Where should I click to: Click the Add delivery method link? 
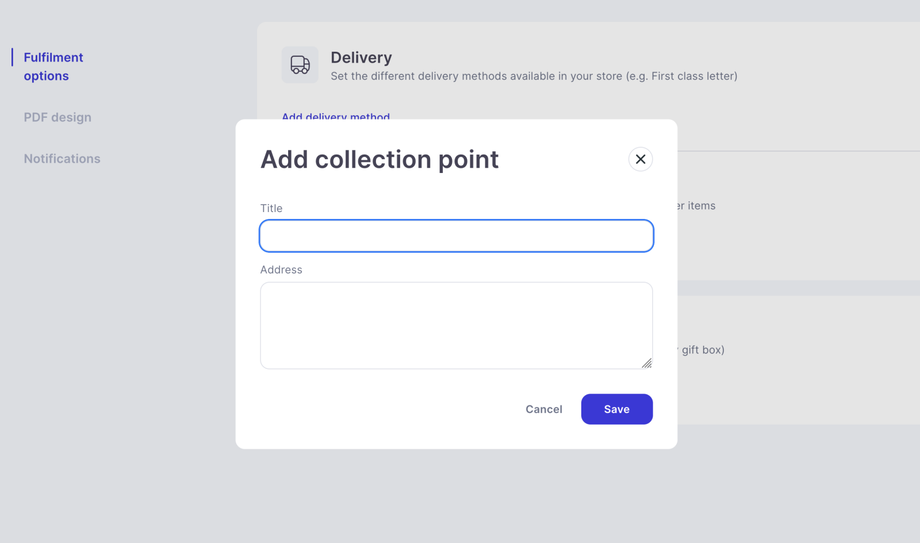point(336,116)
